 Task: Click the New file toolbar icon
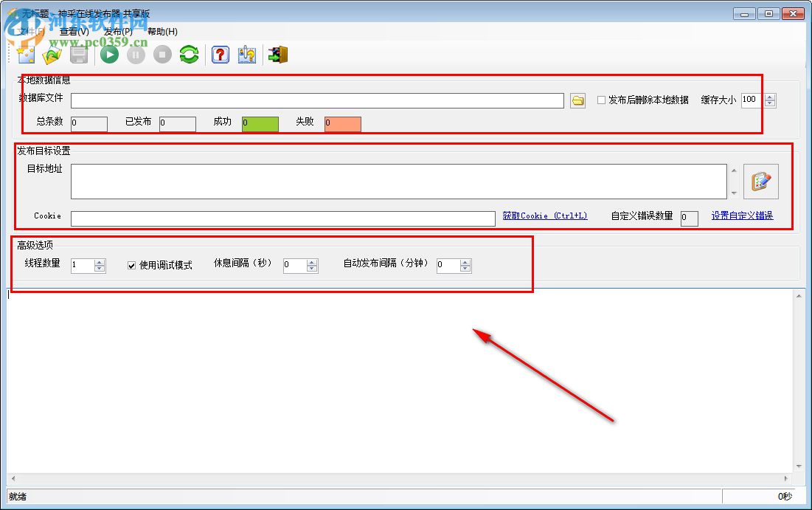point(25,55)
